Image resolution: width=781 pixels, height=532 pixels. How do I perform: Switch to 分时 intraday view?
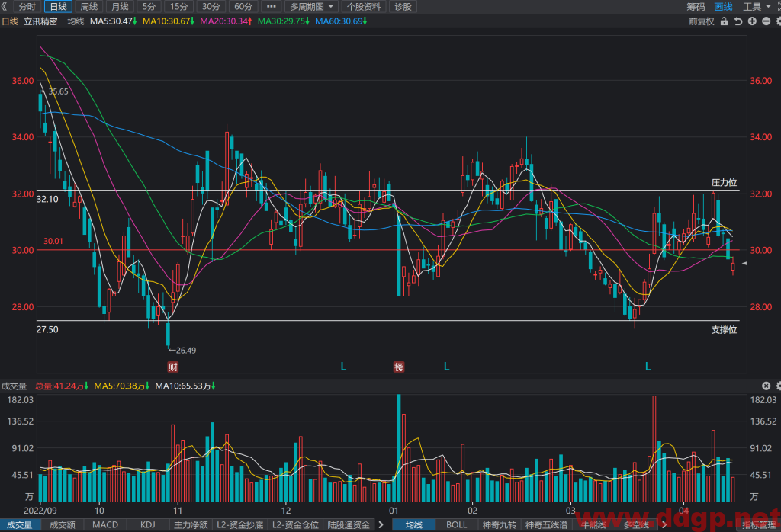click(x=27, y=6)
